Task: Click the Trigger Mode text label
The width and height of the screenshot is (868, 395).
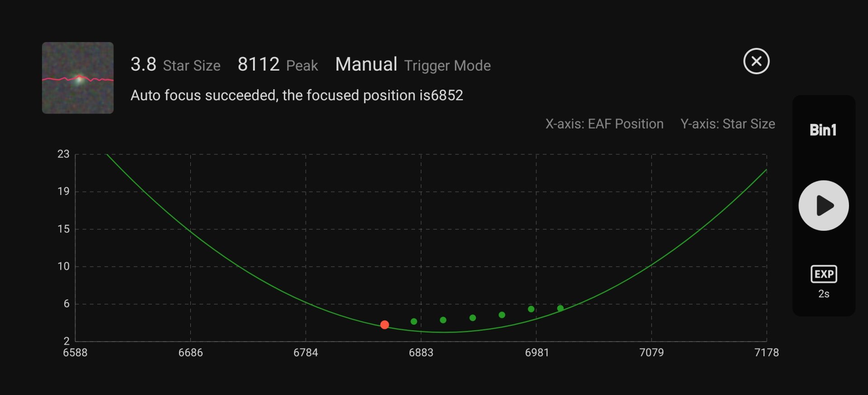Action: click(x=448, y=66)
